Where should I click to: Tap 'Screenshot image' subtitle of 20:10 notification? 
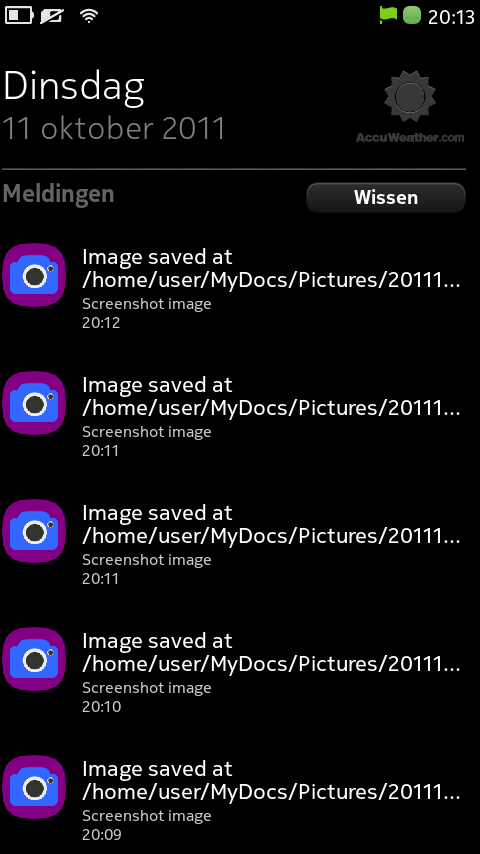click(x=147, y=688)
